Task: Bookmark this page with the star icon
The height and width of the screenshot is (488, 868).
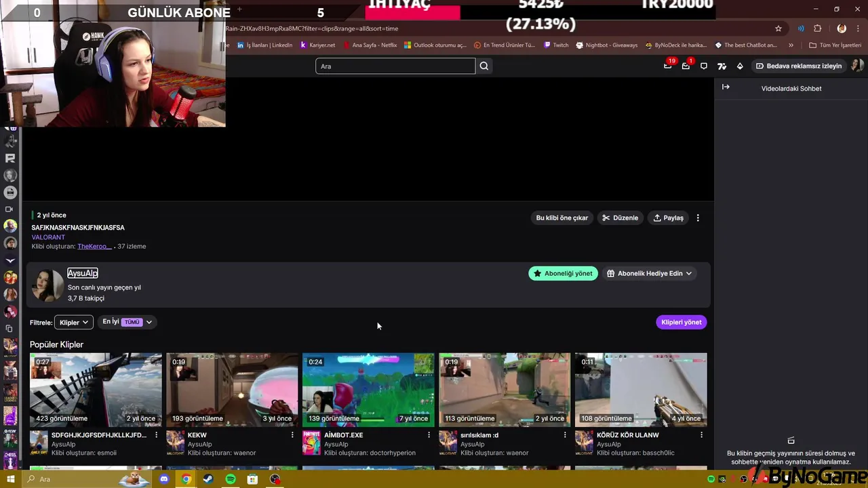Action: [778, 28]
